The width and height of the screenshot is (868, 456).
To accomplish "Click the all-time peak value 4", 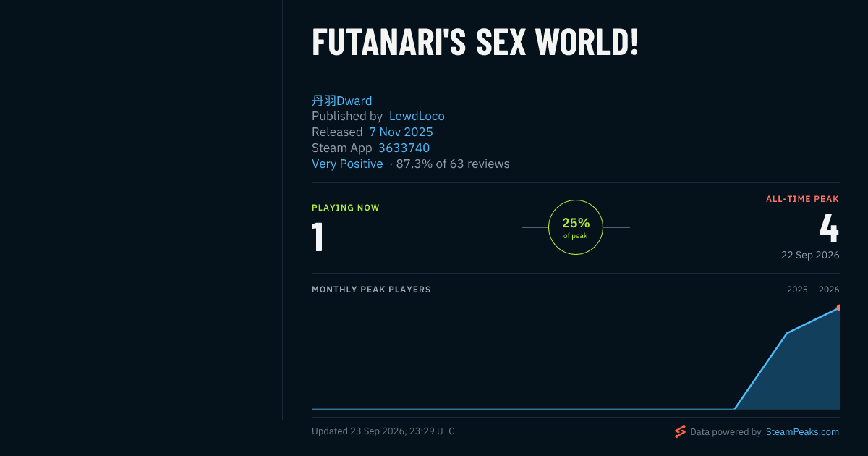I will coord(829,228).
